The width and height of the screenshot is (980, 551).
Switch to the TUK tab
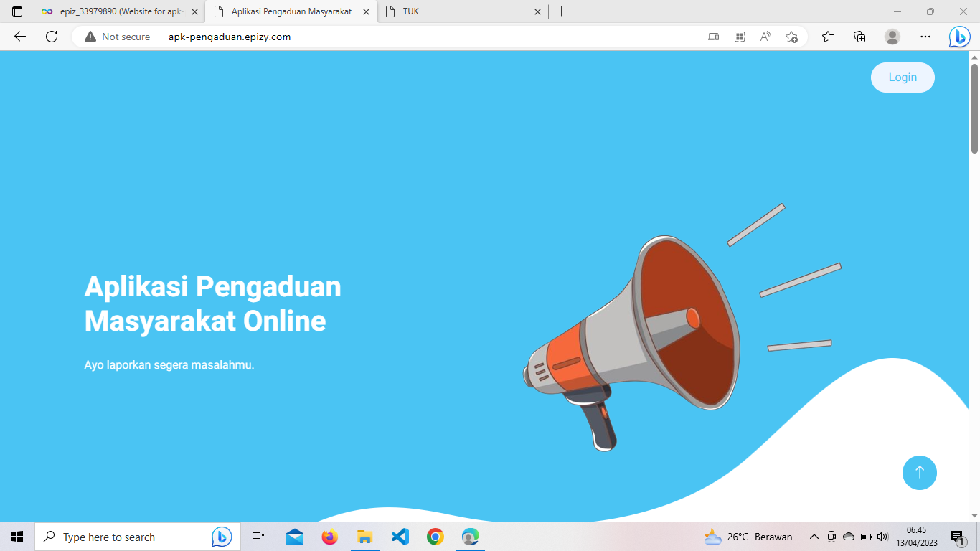(x=459, y=11)
